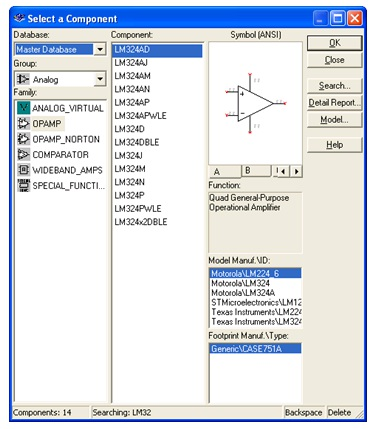Screen dimensions: 373x429
Task: Click the Function description box
Action: pyautogui.click(x=255, y=223)
